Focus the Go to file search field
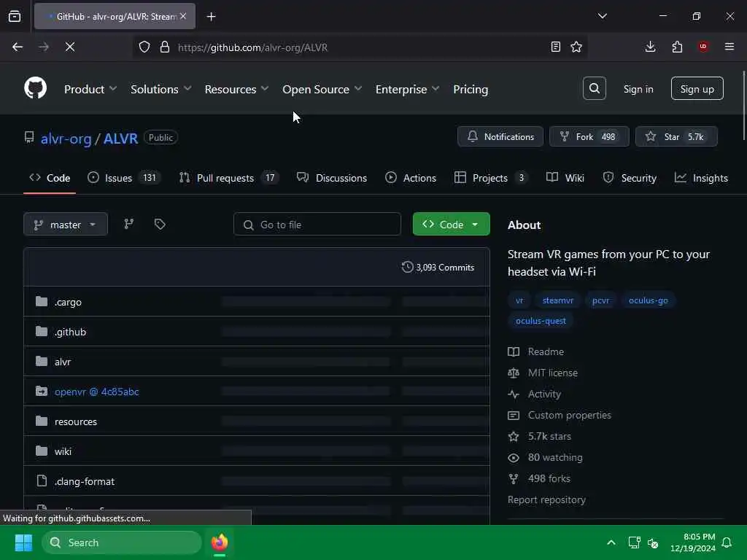Viewport: 747px width, 560px height. pos(317,225)
